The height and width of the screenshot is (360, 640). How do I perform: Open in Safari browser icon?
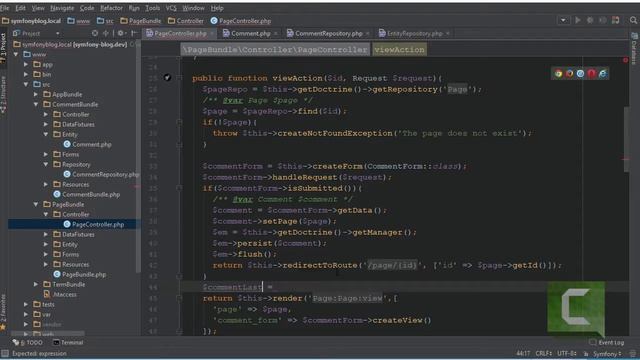coord(580,74)
